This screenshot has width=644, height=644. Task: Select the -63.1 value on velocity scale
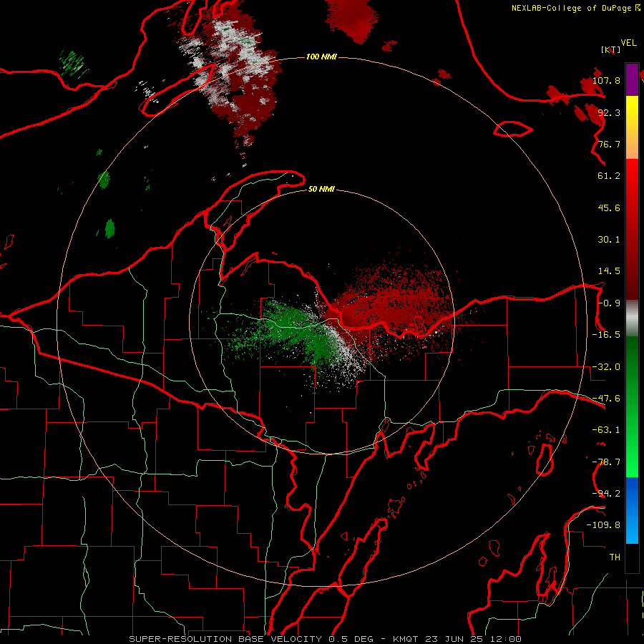pos(606,430)
